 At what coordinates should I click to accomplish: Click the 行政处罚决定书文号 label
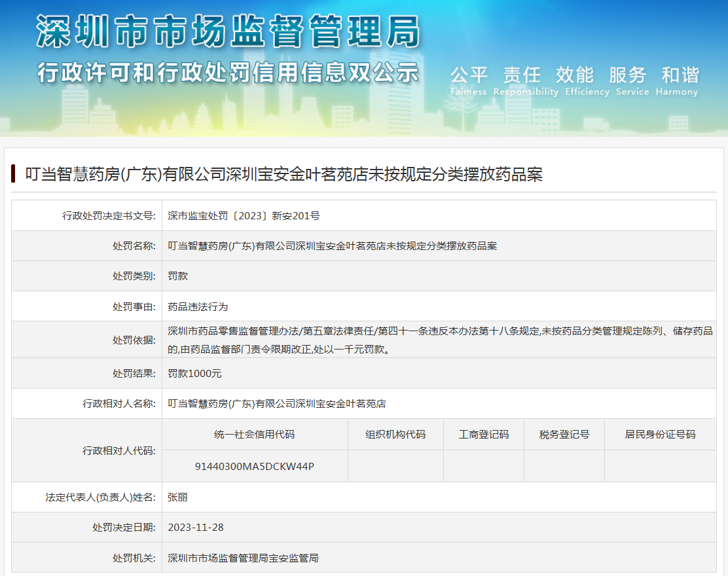click(109, 216)
